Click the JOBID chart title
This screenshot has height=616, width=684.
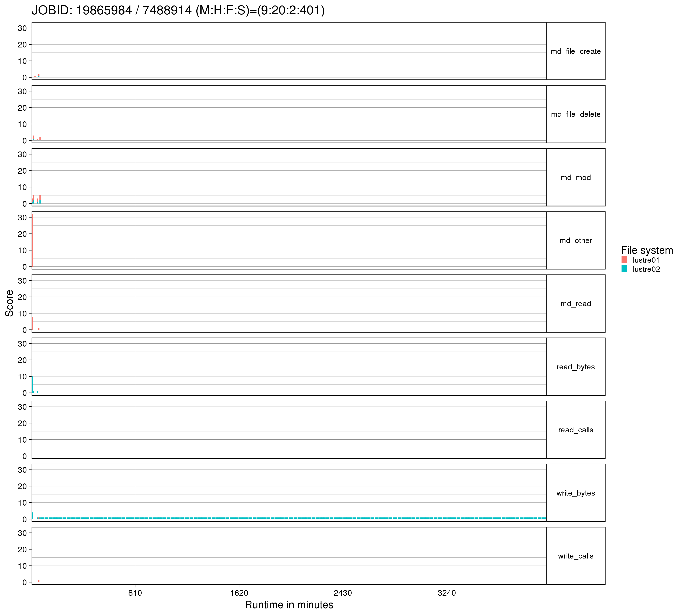tap(178, 10)
